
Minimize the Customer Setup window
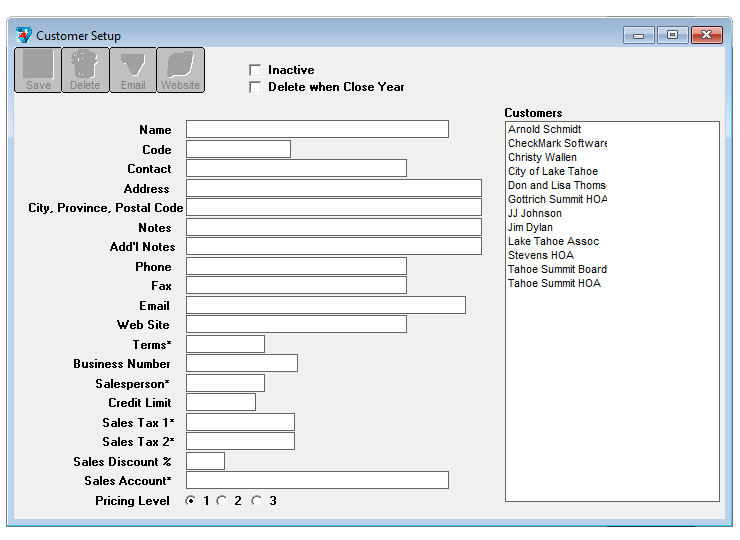click(x=639, y=35)
